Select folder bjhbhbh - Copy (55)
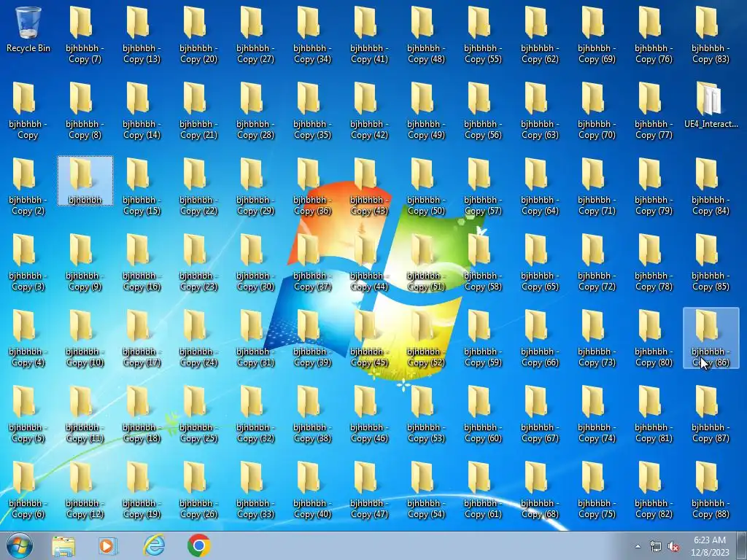This screenshot has height=560, width=747. [x=483, y=35]
